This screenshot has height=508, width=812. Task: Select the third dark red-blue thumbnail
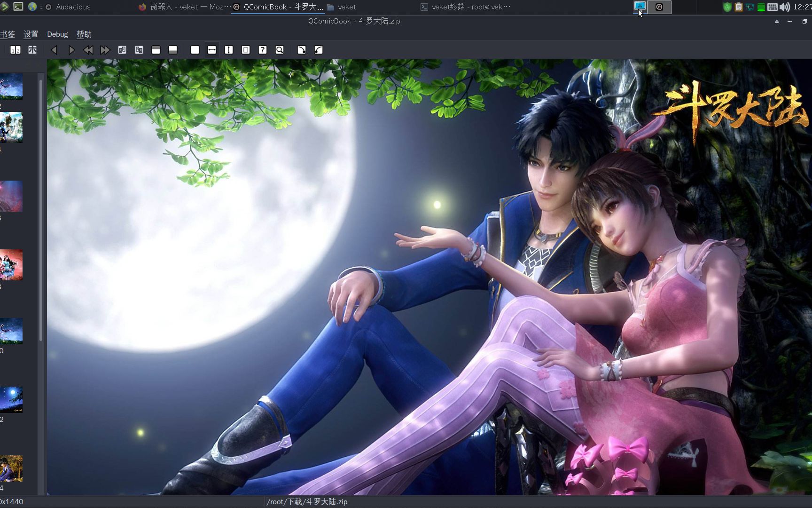[11, 196]
